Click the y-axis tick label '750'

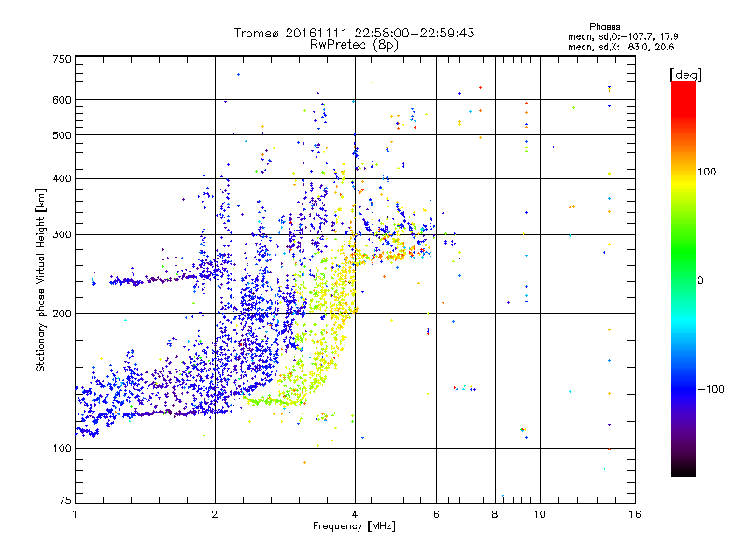click(x=62, y=59)
